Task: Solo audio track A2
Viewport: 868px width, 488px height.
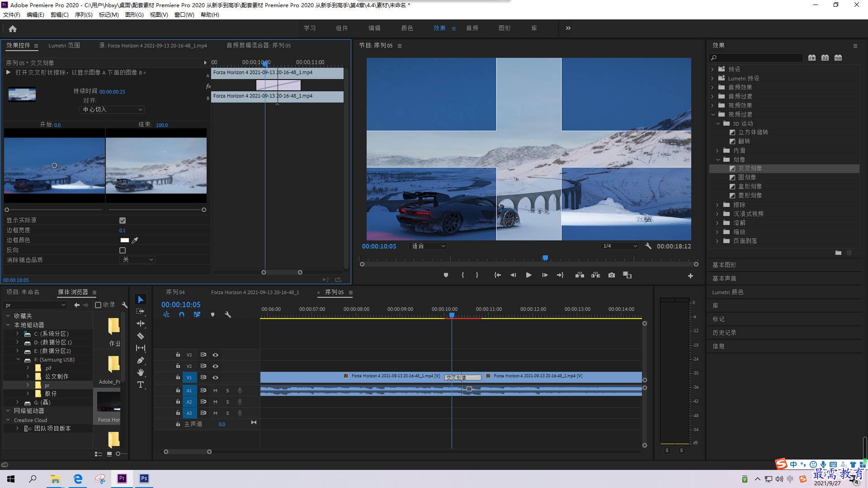Action: click(227, 402)
